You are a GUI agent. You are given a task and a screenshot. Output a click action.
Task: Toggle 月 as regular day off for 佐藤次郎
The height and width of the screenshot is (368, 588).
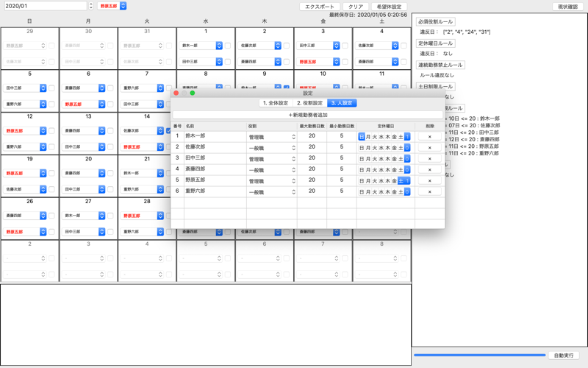click(x=368, y=148)
